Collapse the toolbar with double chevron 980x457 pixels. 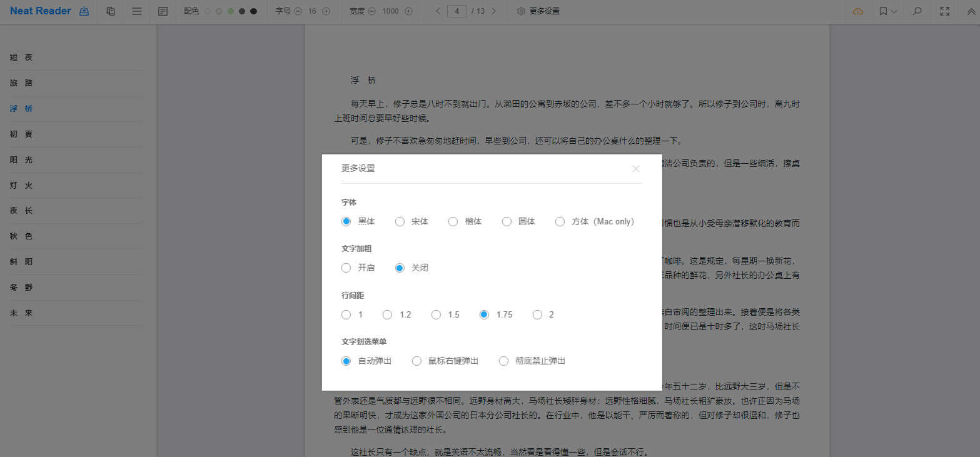[x=971, y=11]
